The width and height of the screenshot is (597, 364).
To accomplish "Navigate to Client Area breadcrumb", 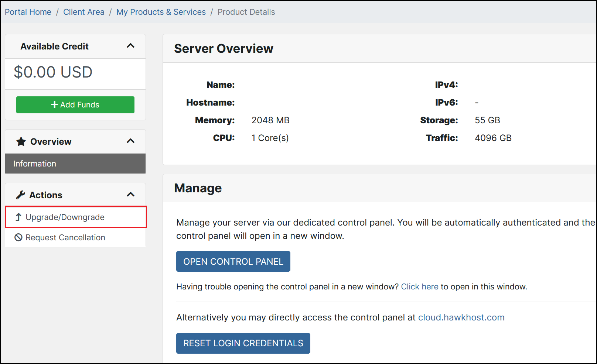I will pyautogui.click(x=84, y=12).
